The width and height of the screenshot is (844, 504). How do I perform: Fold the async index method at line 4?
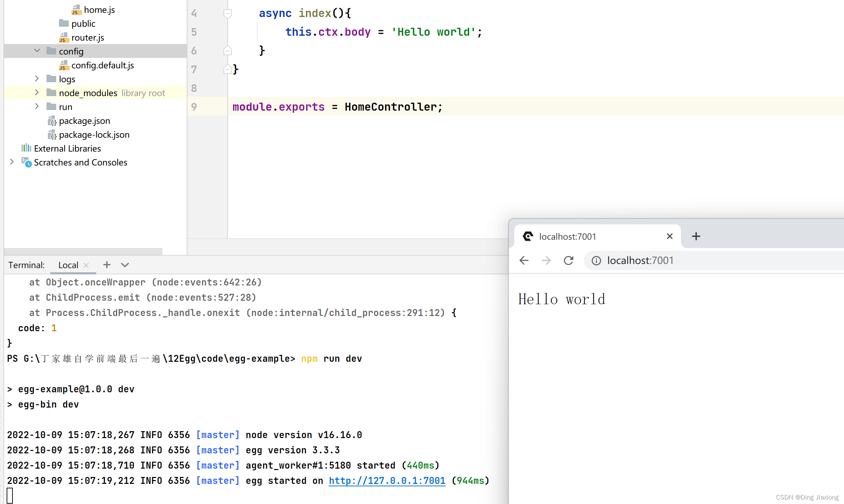[228, 14]
